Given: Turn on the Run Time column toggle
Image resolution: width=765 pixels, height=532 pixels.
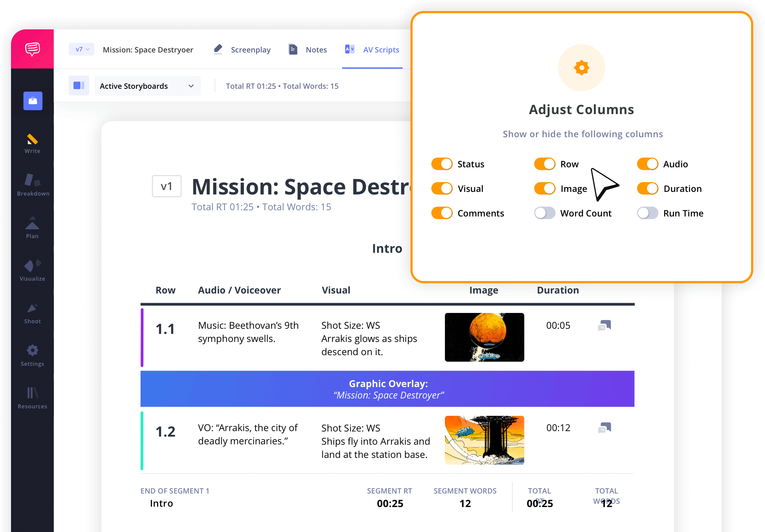Looking at the screenshot, I should pos(648,213).
